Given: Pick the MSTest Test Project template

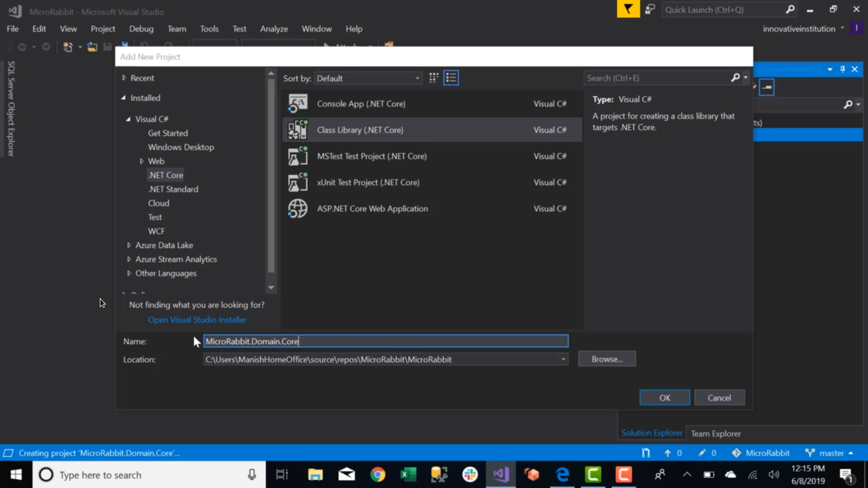Looking at the screenshot, I should tap(432, 156).
